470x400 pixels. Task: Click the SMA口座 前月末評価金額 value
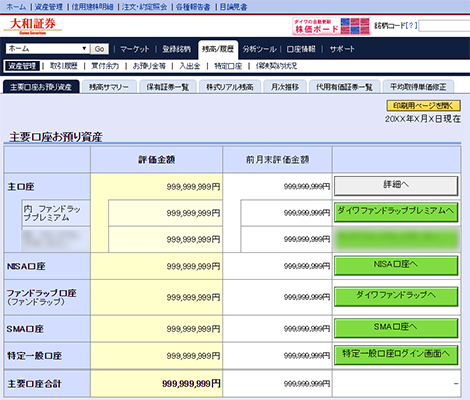pyautogui.click(x=307, y=329)
